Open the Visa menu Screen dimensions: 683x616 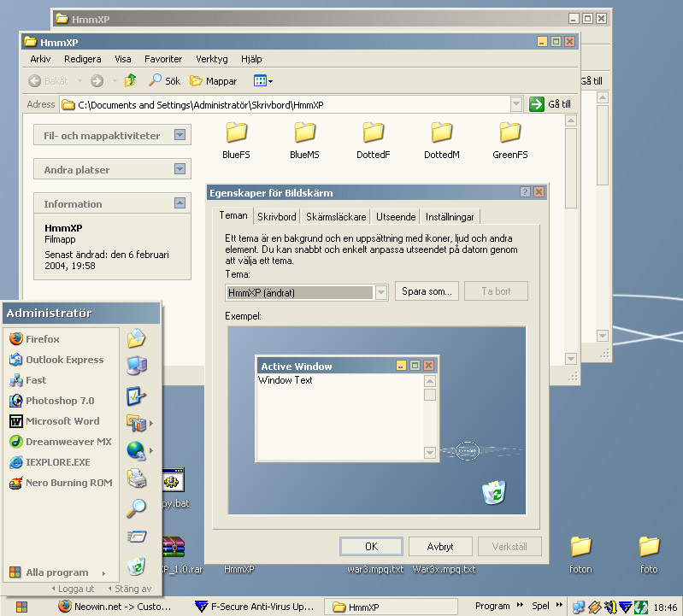tap(123, 59)
